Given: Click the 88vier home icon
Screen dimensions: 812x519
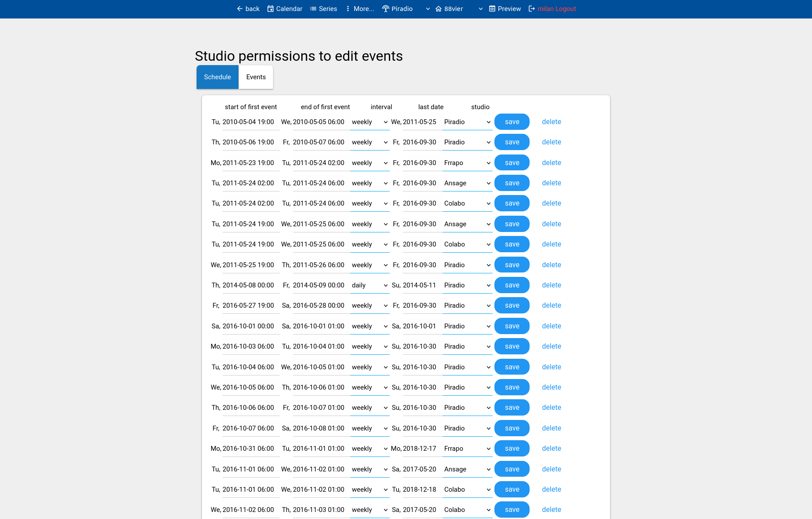Looking at the screenshot, I should [x=439, y=9].
